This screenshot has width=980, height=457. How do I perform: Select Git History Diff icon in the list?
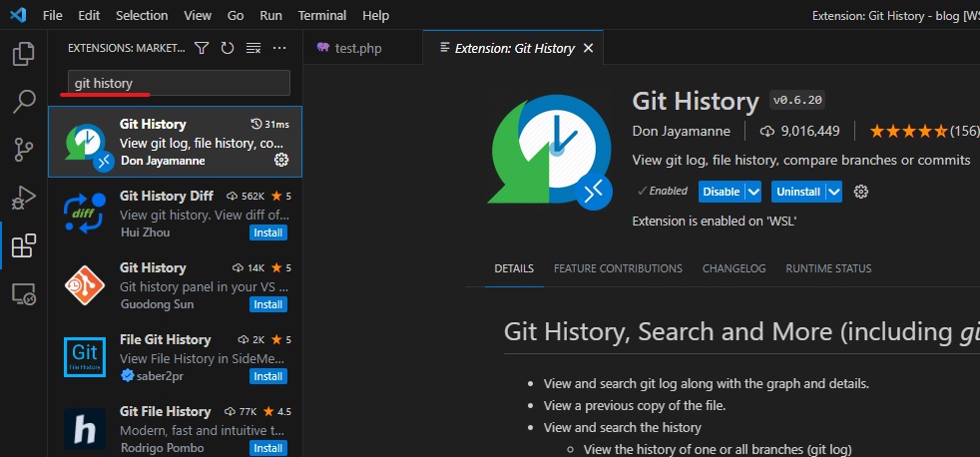[x=85, y=214]
